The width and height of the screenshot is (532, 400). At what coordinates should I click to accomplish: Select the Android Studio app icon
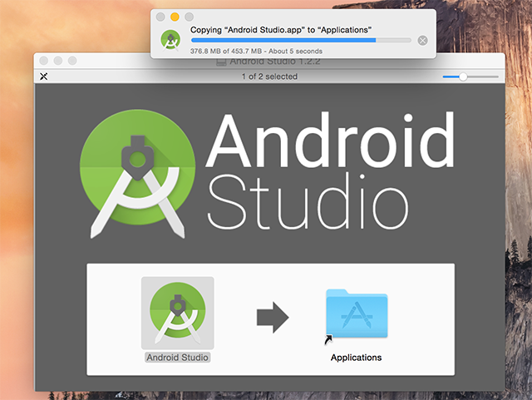coord(177,313)
